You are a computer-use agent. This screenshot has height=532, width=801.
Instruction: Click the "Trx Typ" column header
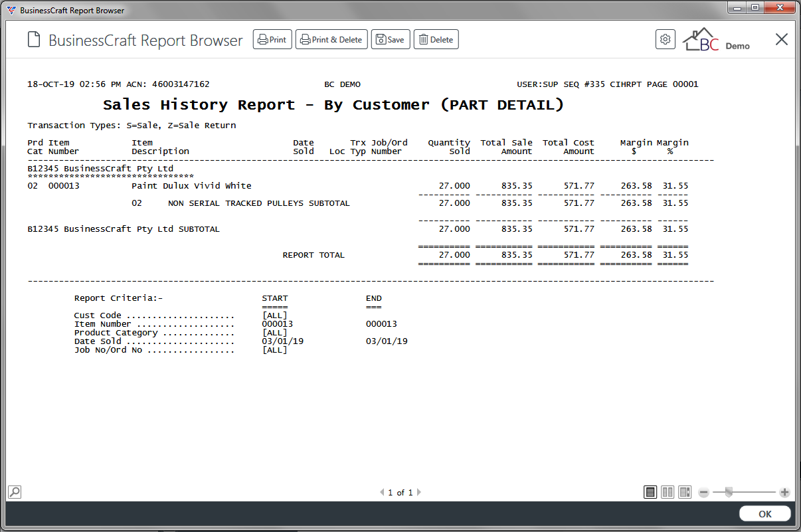click(358, 147)
